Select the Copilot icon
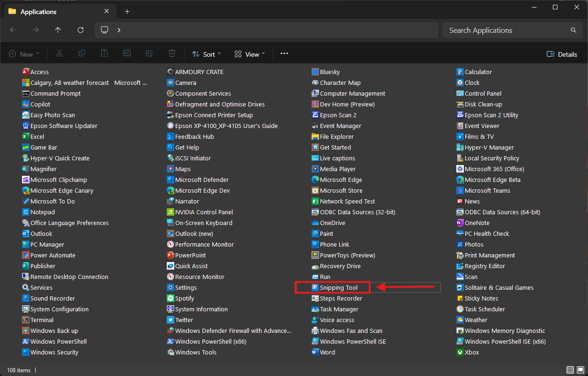 pos(26,104)
